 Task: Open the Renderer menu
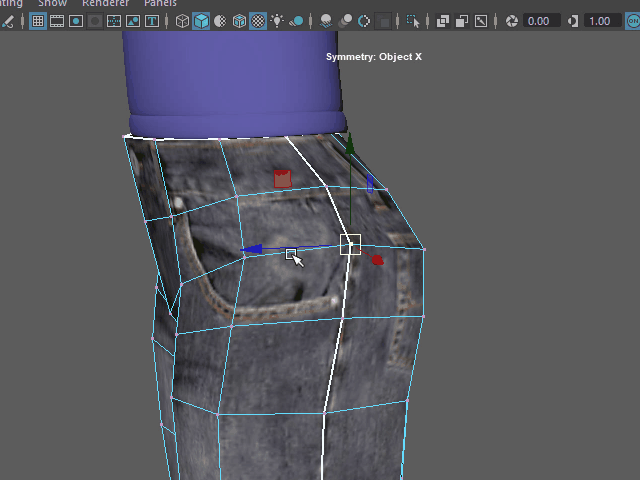(105, 3)
